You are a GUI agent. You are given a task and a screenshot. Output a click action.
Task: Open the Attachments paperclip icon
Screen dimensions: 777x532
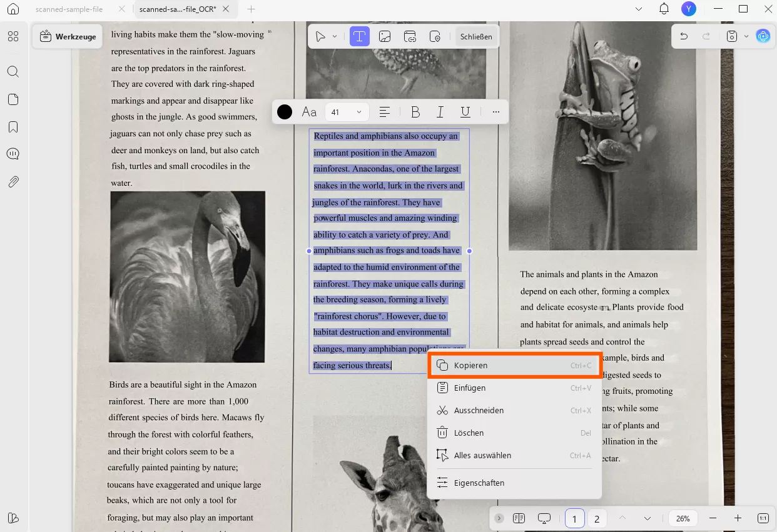click(13, 182)
